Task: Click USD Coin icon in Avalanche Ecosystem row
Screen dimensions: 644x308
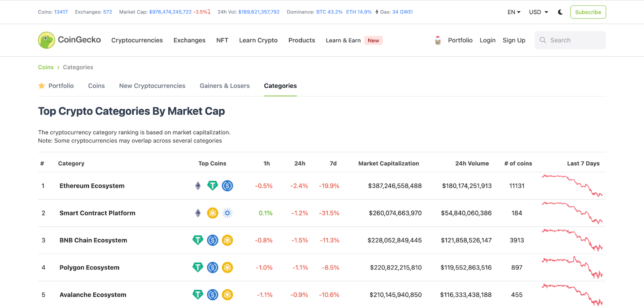Action: pyautogui.click(x=213, y=295)
